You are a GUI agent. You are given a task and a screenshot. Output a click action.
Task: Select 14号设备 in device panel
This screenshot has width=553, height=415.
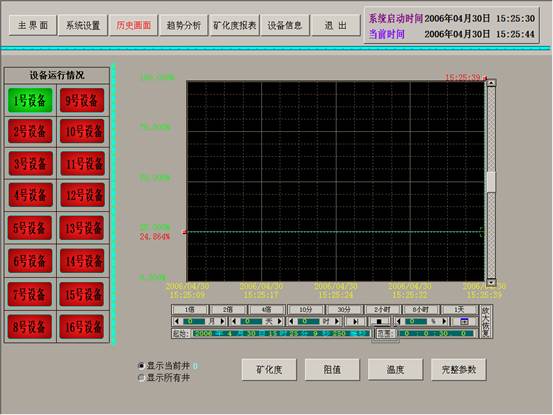(82, 261)
